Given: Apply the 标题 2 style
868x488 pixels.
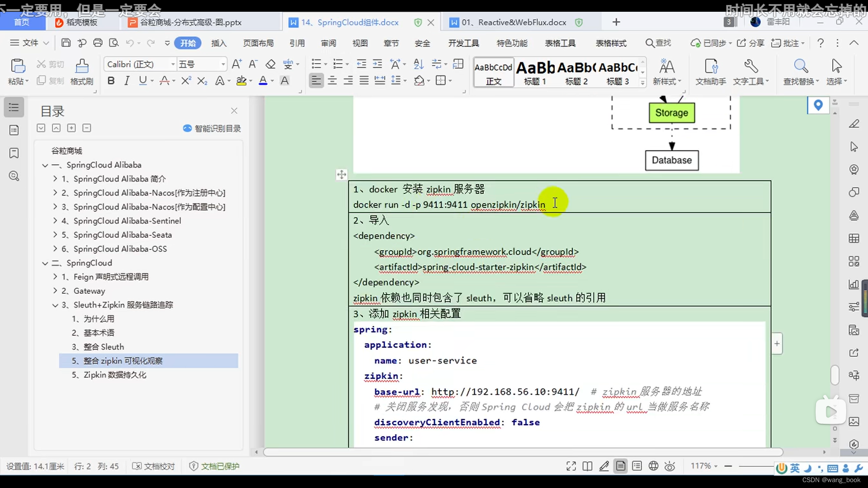Looking at the screenshot, I should 577,72.
